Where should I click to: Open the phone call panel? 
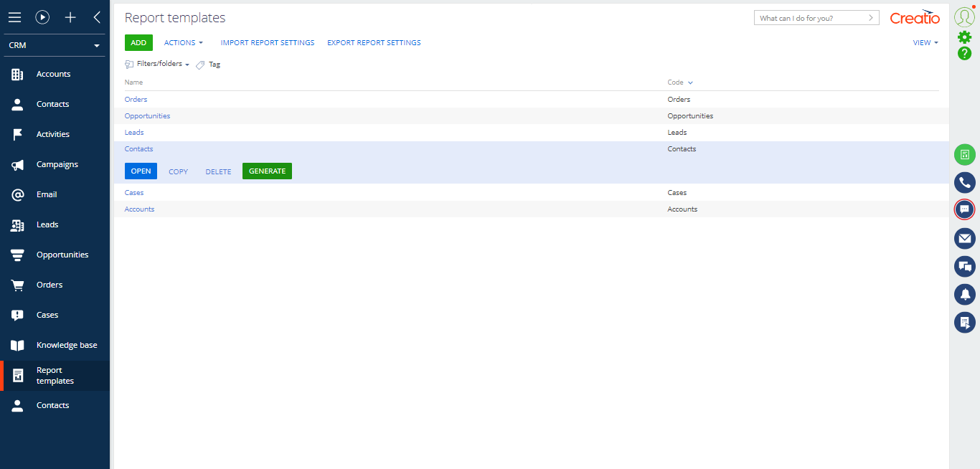(x=964, y=182)
